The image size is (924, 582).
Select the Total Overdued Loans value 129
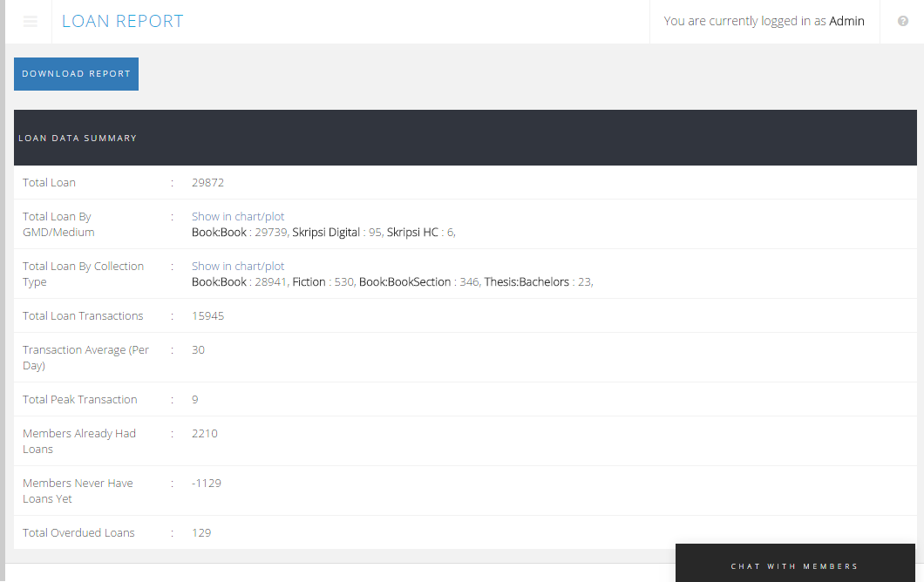click(201, 533)
